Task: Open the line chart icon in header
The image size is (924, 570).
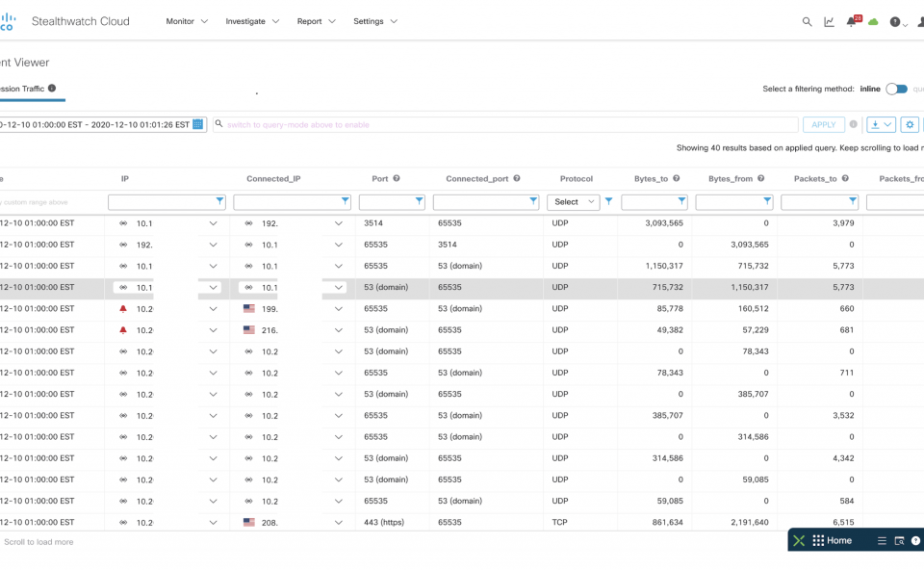Action: pyautogui.click(x=829, y=22)
